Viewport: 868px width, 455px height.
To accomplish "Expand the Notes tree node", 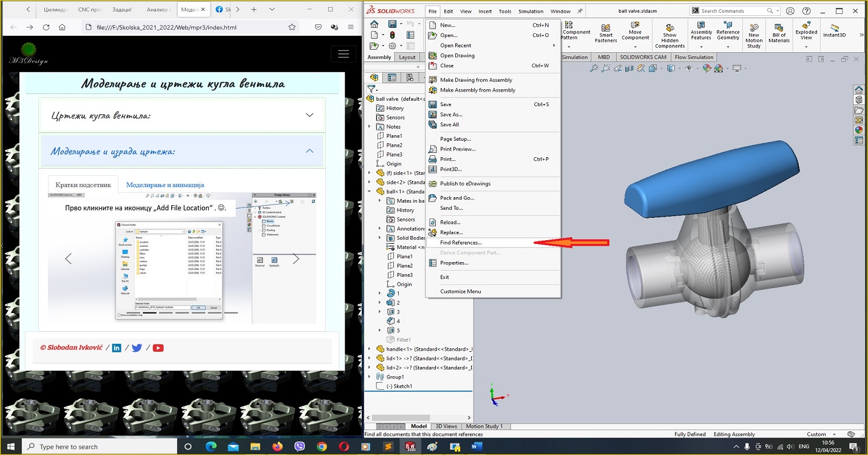I will [370, 127].
